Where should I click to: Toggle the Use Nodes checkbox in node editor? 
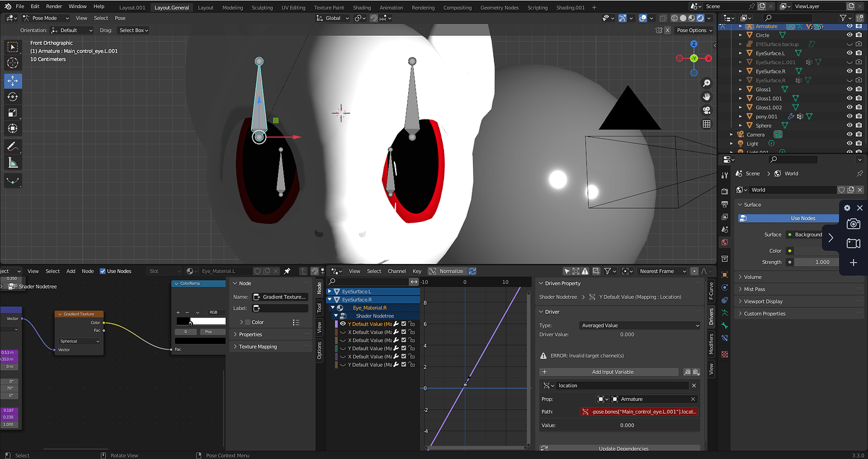[103, 271]
